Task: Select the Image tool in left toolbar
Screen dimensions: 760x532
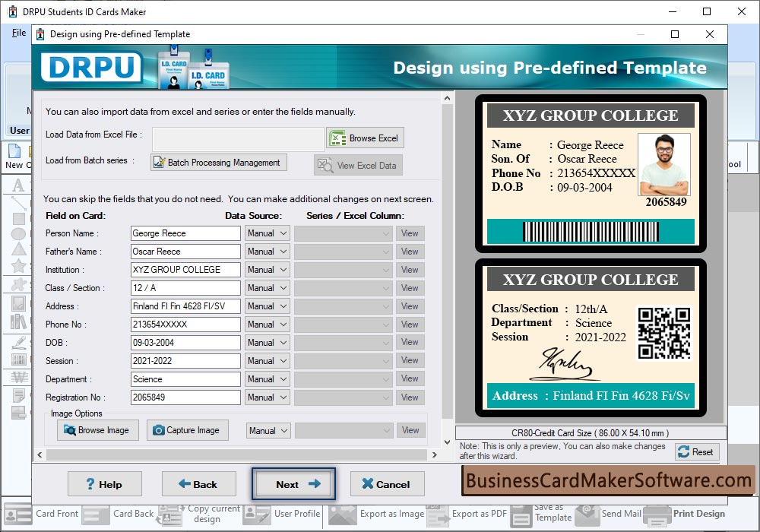Action: pos(18,304)
